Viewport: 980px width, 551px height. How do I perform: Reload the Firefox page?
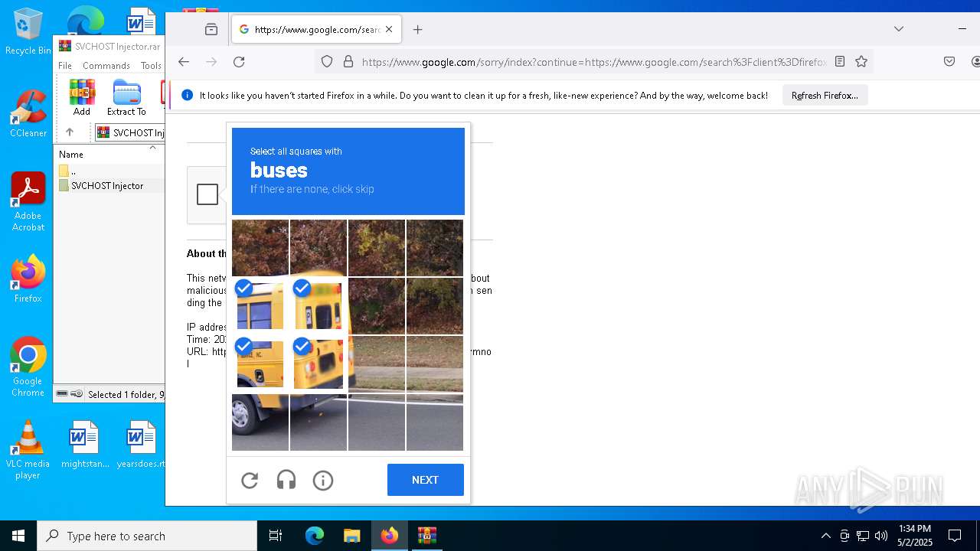(x=239, y=62)
